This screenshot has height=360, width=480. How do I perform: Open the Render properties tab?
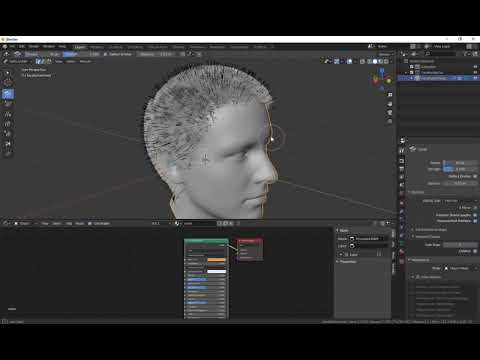[402, 160]
